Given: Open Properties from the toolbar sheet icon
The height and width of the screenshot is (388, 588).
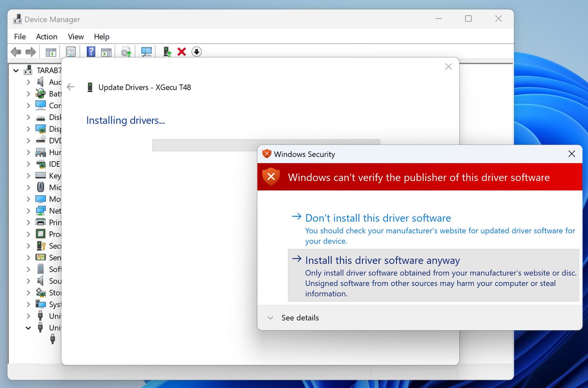Looking at the screenshot, I should [x=71, y=51].
